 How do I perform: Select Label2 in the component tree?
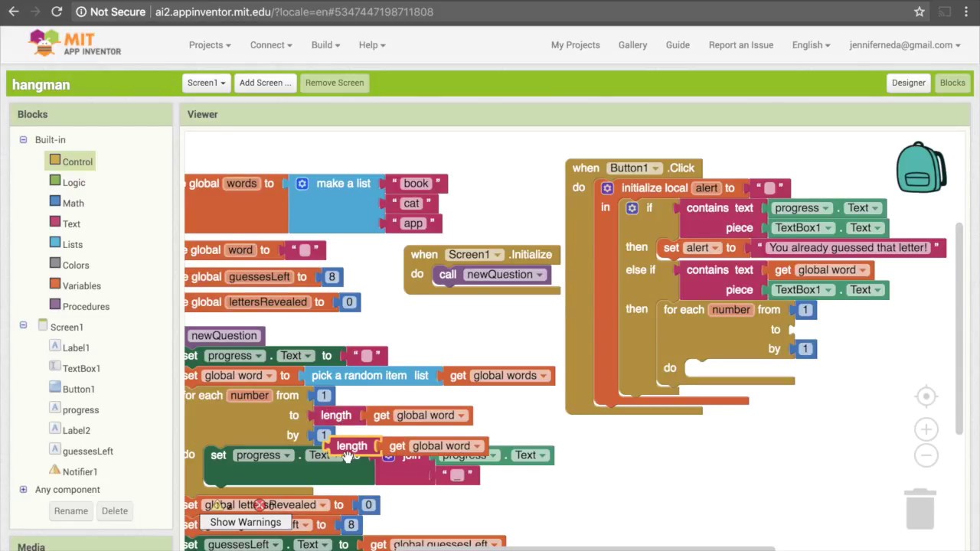coord(76,431)
